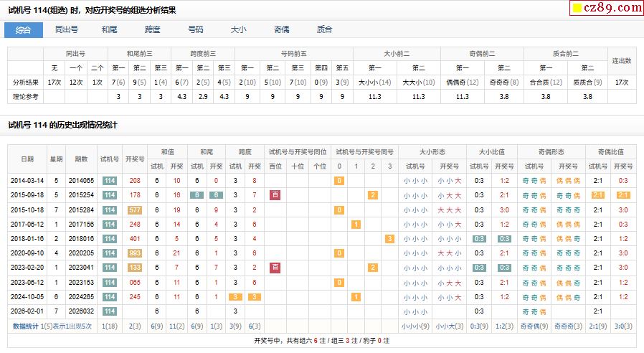Open the 大小 analysis tab
Viewport: 644px width, 353px height.
click(x=239, y=30)
